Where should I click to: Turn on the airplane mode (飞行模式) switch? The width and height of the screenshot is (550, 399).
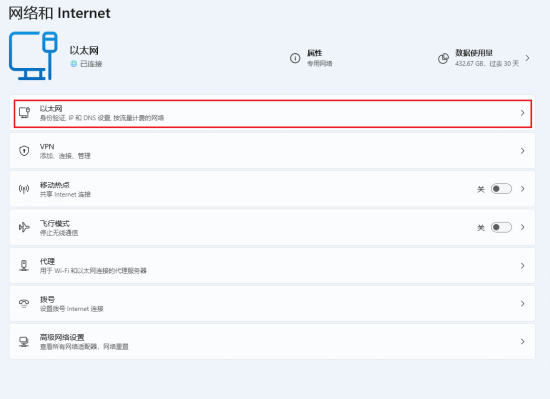[501, 227]
